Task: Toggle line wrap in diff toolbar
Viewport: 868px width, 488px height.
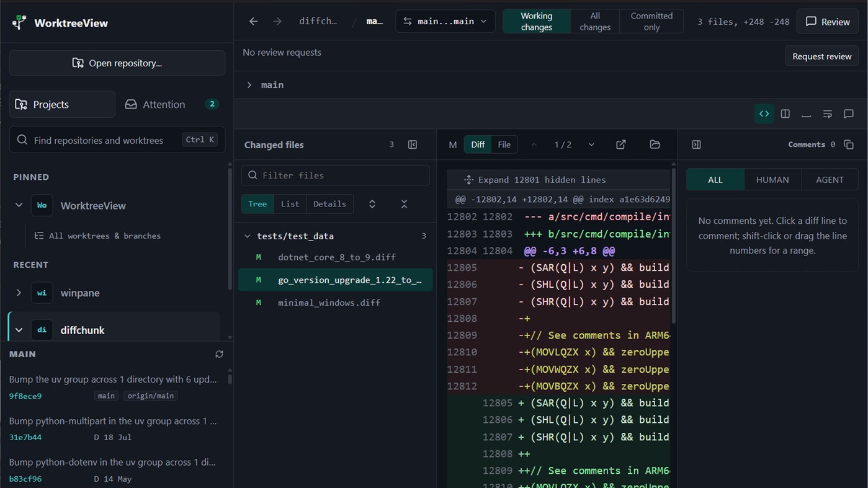Action: [x=827, y=113]
